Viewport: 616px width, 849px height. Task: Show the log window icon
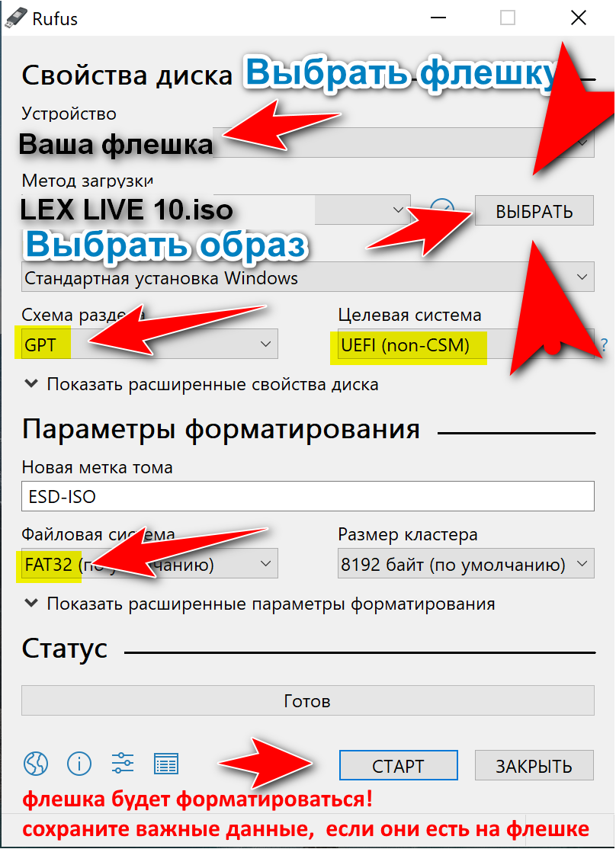coord(165,764)
